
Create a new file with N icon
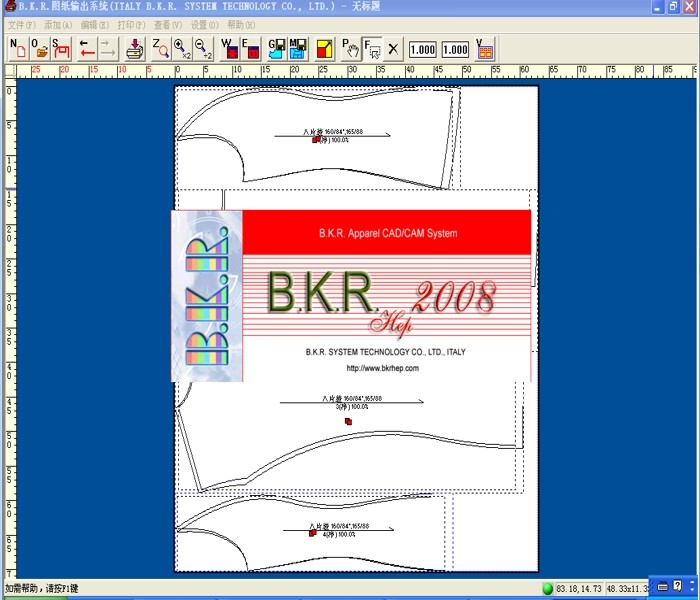[18, 49]
